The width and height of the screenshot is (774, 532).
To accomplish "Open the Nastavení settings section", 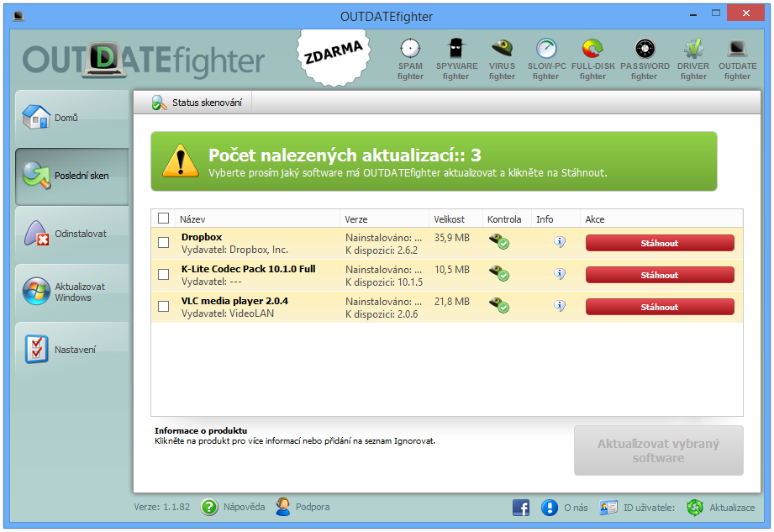I will (72, 350).
